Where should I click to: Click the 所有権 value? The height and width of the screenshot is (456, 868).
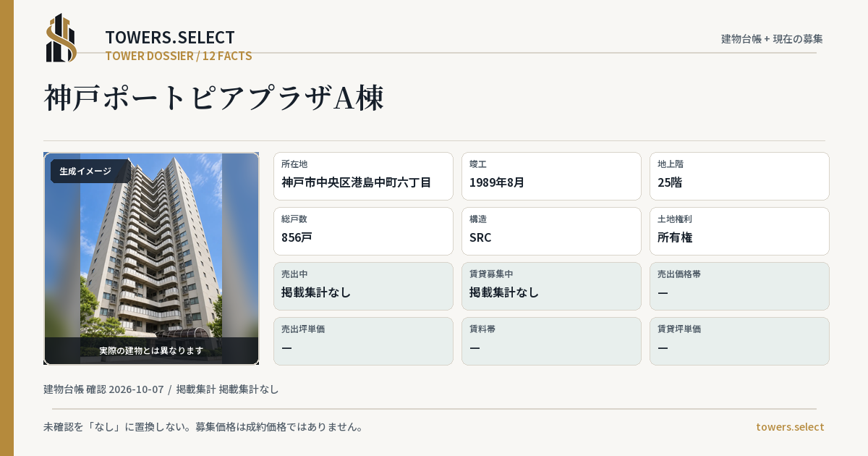click(x=675, y=237)
